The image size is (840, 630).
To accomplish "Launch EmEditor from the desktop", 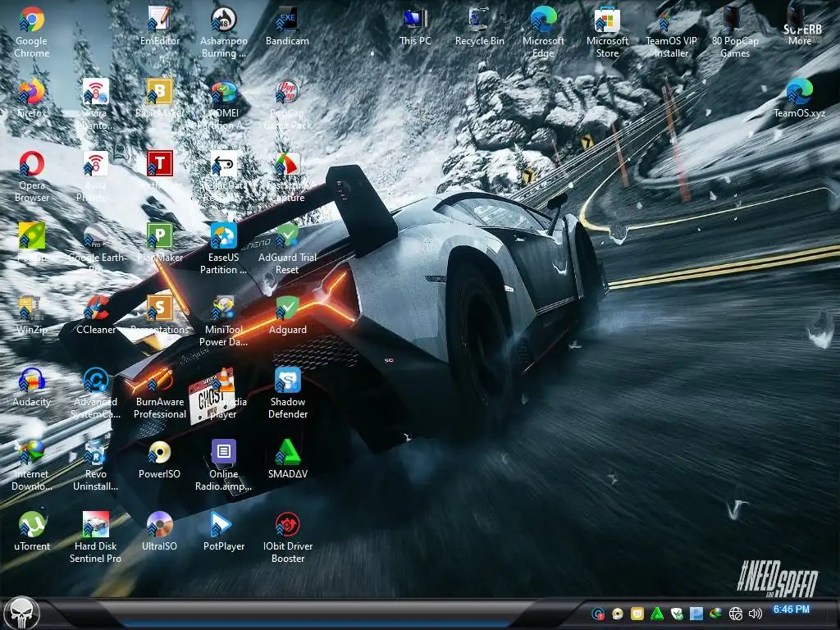I will (x=160, y=20).
